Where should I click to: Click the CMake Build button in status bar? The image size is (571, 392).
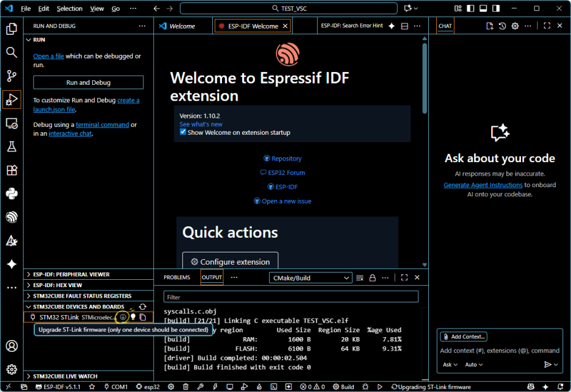pyautogui.click(x=343, y=387)
